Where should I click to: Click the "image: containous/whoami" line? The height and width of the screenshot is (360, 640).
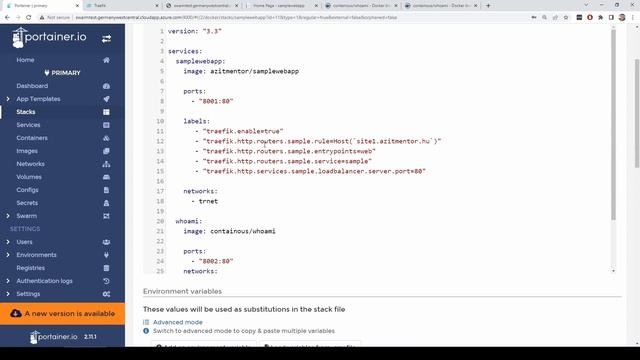click(x=229, y=231)
